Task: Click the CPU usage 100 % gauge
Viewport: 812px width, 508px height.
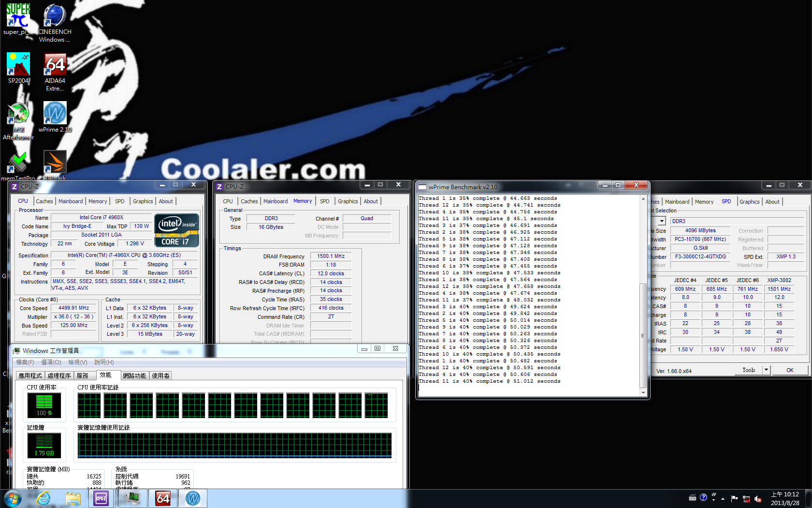Action: (x=44, y=405)
